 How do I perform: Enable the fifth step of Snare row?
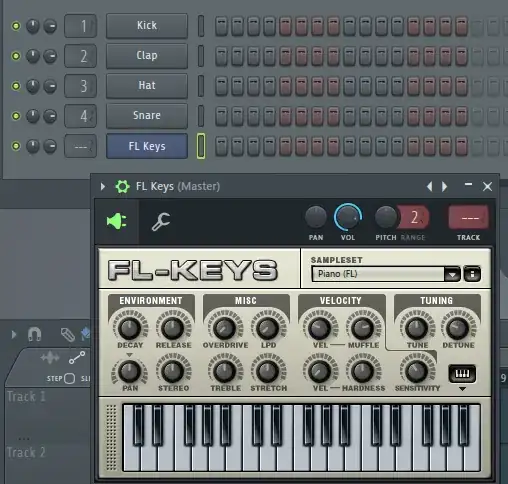click(x=285, y=116)
